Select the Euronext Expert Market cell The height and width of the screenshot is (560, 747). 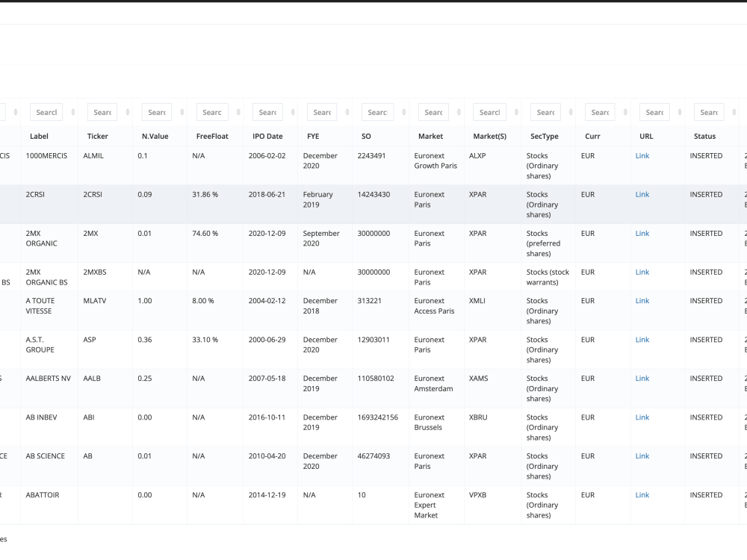pyautogui.click(x=437, y=505)
